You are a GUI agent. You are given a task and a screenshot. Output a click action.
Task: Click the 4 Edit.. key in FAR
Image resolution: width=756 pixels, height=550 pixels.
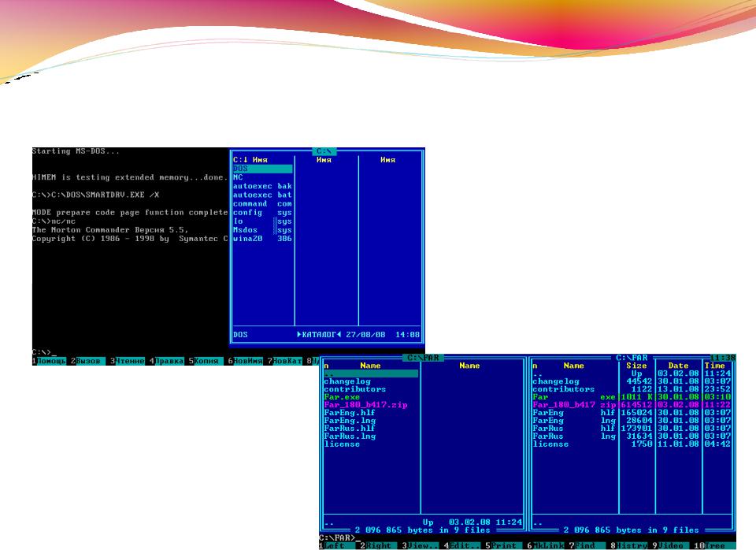pos(461,545)
